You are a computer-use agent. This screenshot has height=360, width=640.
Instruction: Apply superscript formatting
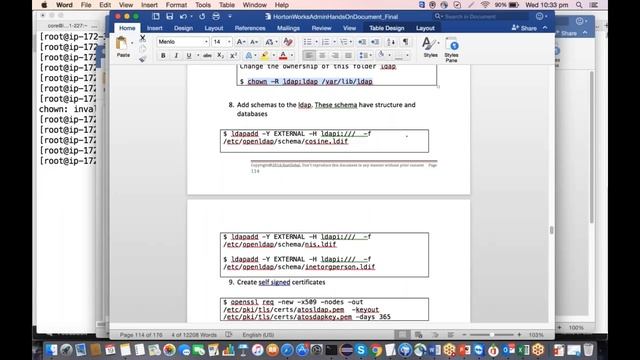click(233, 56)
